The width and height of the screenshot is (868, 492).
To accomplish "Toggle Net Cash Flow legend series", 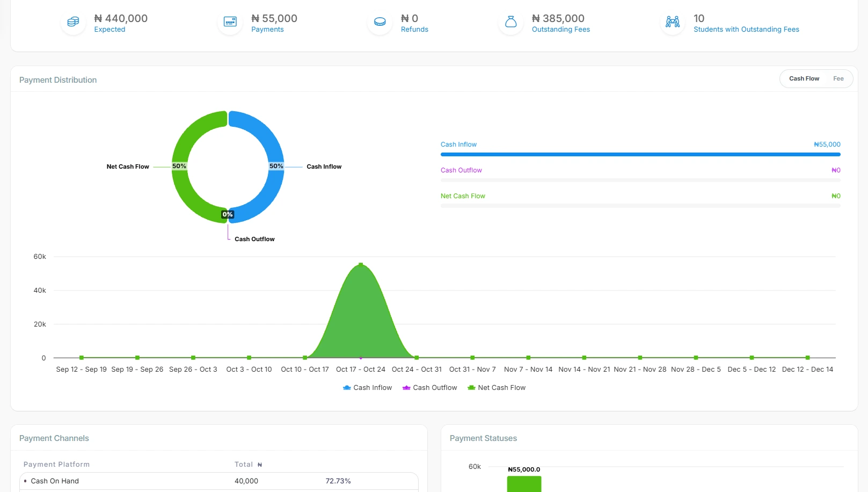I will pos(497,388).
